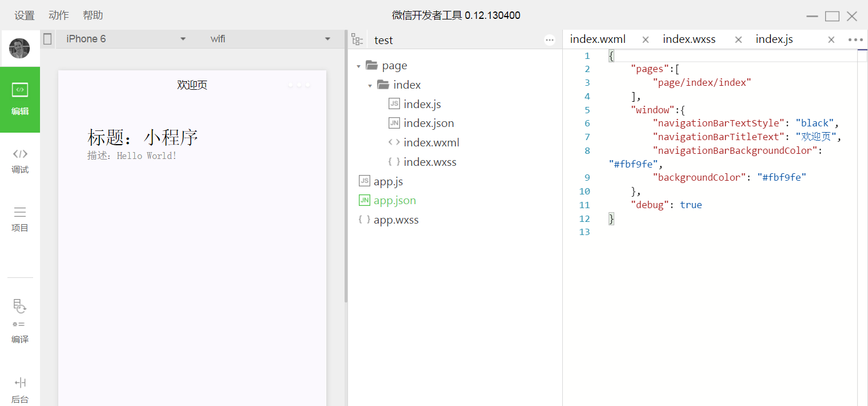The image size is (868, 406).
Task: Open the iPhone 6 device dropdown
Action: tap(126, 39)
